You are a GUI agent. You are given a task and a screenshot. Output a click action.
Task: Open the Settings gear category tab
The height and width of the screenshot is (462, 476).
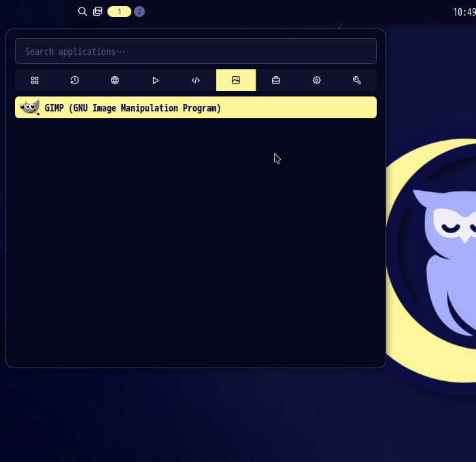pyautogui.click(x=317, y=80)
